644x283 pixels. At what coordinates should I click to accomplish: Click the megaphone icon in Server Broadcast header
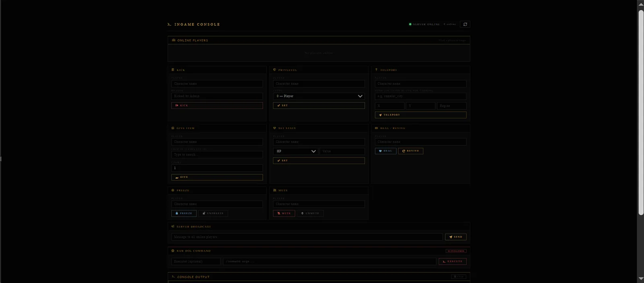(173, 227)
